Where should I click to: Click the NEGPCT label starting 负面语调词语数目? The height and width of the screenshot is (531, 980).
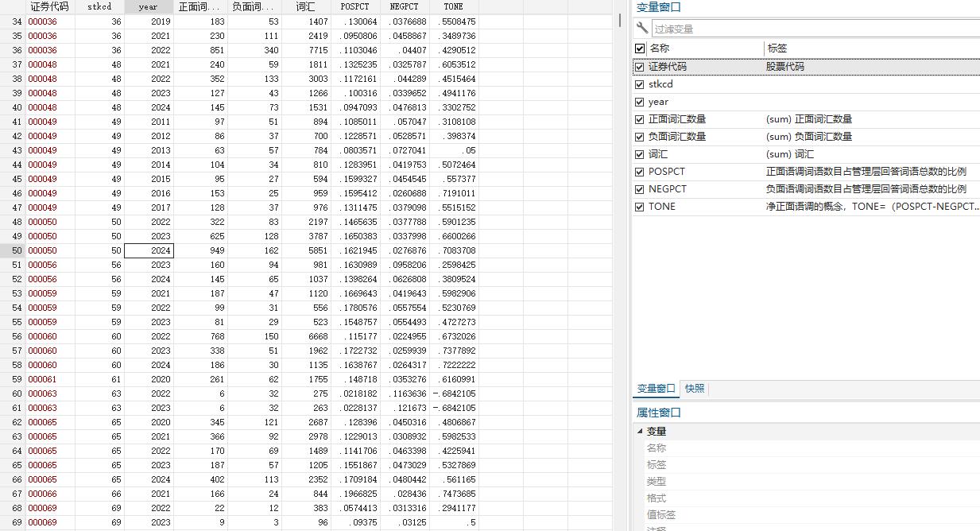pos(866,189)
